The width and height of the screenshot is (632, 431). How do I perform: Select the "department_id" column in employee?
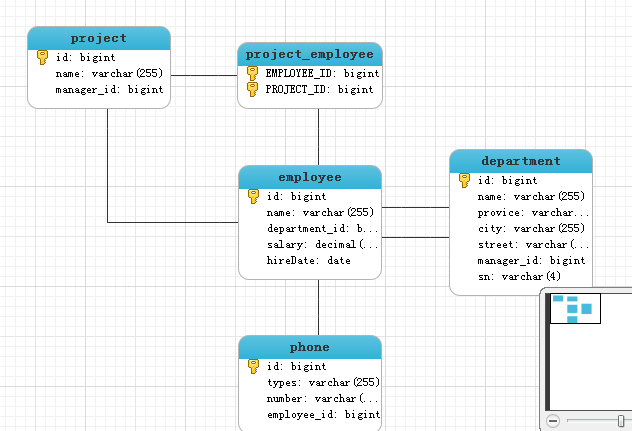tap(322, 229)
